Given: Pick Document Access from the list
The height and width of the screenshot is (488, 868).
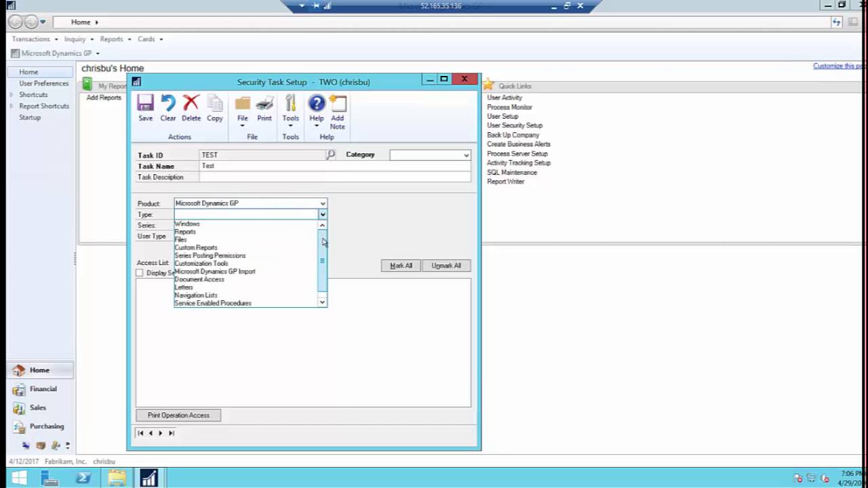Looking at the screenshot, I should tap(199, 279).
